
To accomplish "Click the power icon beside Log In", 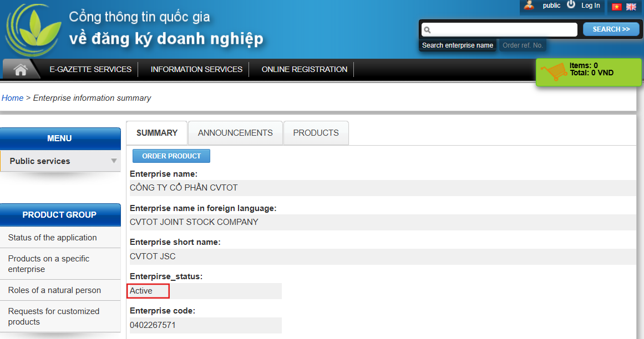I will click(x=571, y=5).
